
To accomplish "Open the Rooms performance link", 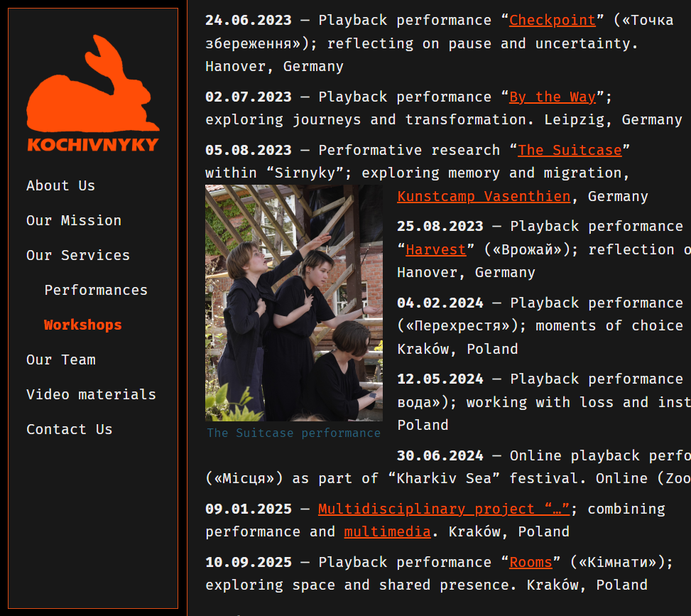I will (x=531, y=563).
